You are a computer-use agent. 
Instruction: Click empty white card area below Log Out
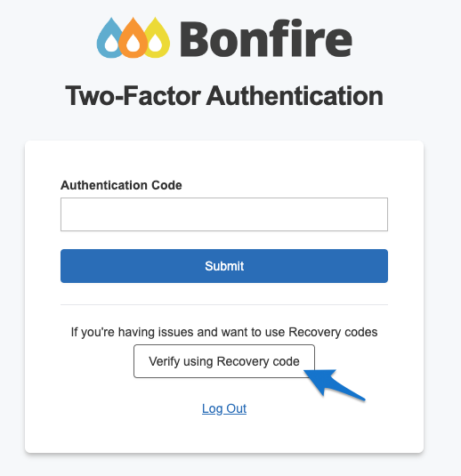224,436
